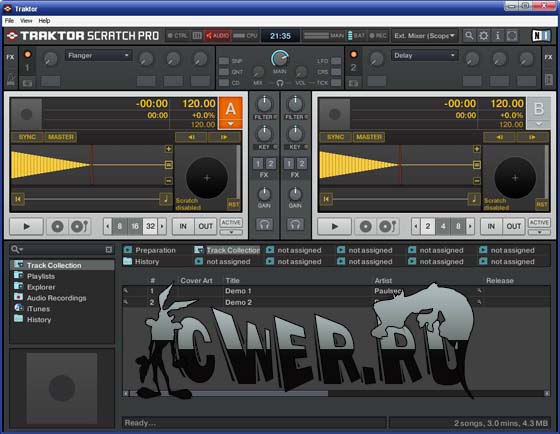Toggle FX unit 2 on button
The width and height of the screenshot is (560, 434).
point(354,55)
